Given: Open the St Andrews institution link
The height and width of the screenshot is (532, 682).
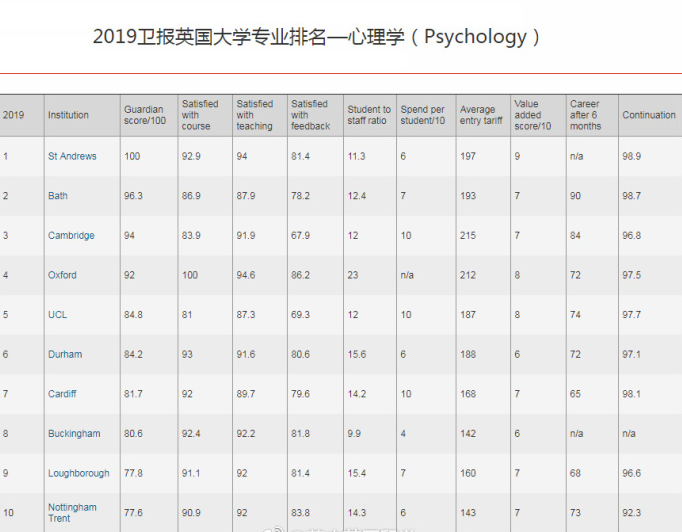Looking at the screenshot, I should coord(72,157).
